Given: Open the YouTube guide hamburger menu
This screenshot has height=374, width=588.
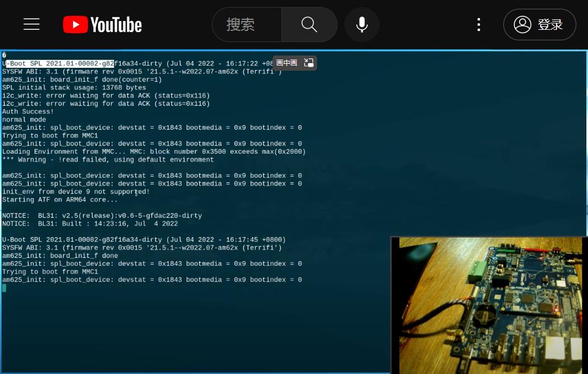Looking at the screenshot, I should coord(32,25).
